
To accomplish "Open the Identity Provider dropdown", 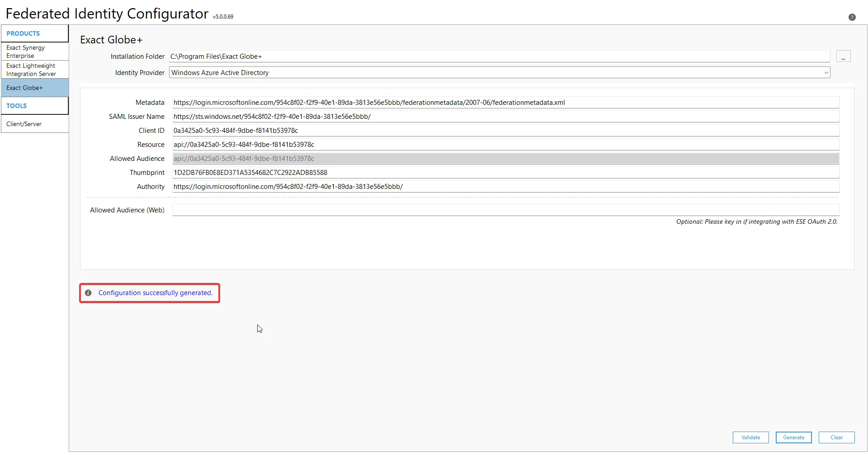I will click(x=499, y=73).
